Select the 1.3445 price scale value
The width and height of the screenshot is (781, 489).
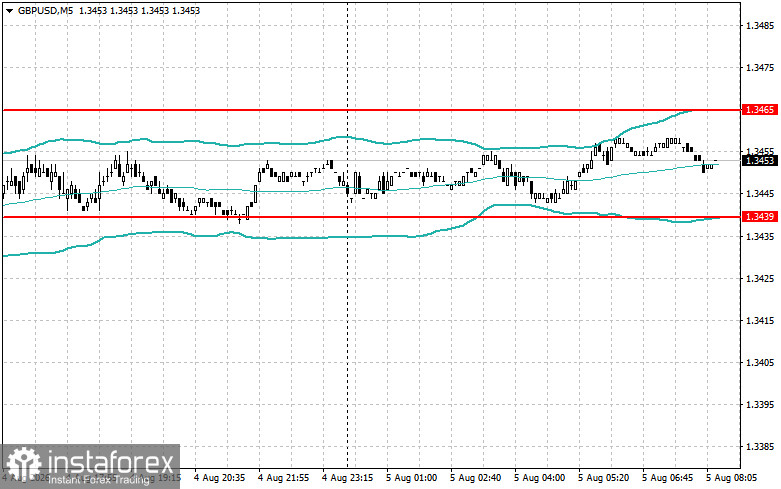pyautogui.click(x=760, y=194)
